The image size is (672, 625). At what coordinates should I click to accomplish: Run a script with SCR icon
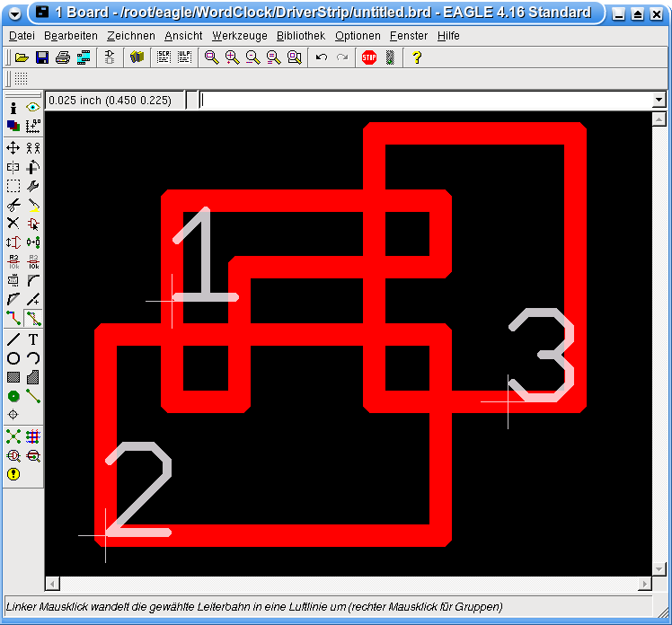(x=164, y=57)
